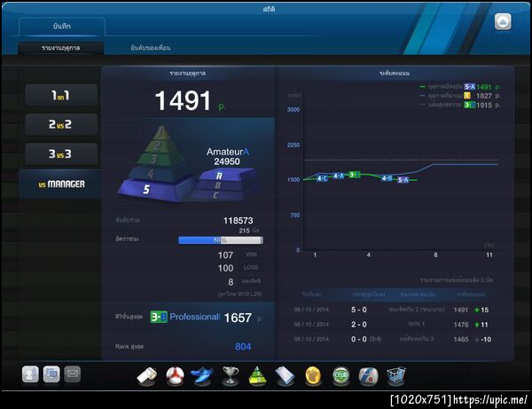Select the 1on1 mode button

point(61,96)
